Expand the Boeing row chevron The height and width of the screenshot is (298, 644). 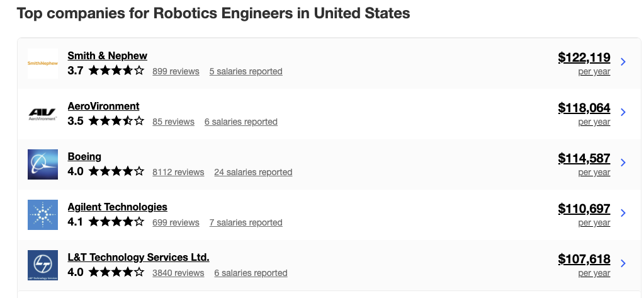[x=623, y=163]
